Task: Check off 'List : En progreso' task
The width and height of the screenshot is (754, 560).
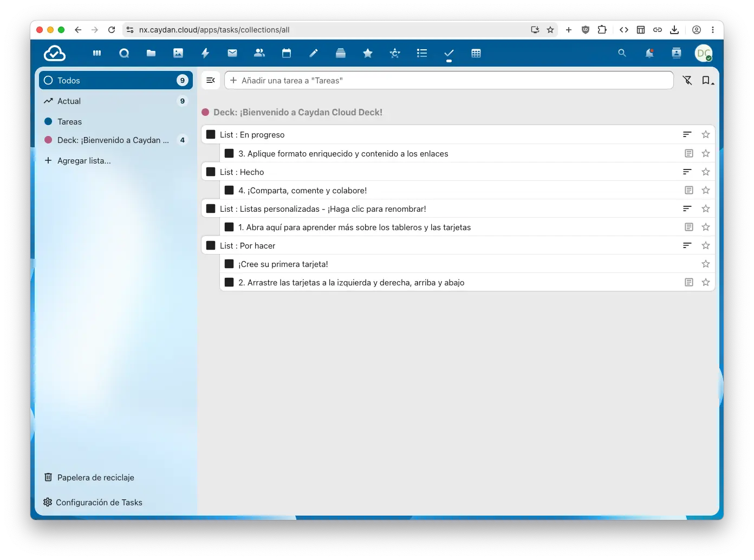Action: coord(211,134)
